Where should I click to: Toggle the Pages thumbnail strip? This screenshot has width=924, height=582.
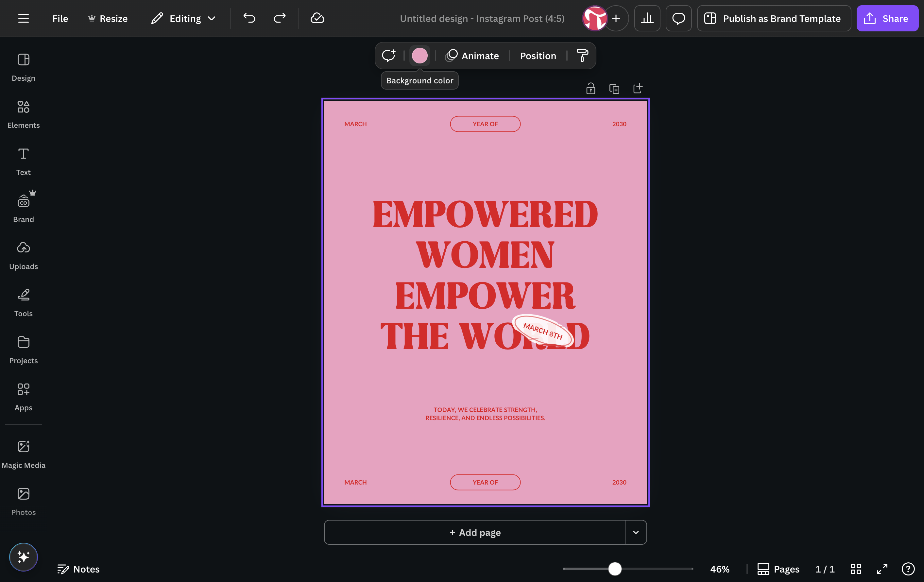point(778,569)
